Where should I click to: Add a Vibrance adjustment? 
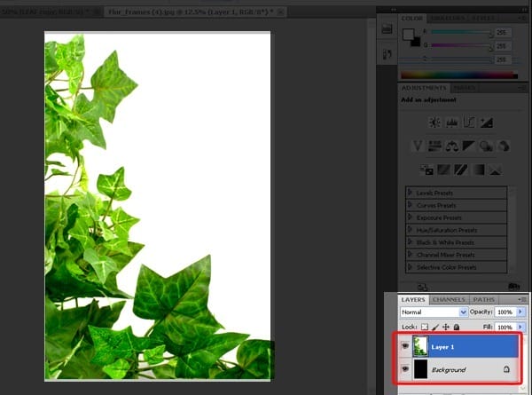click(x=418, y=146)
